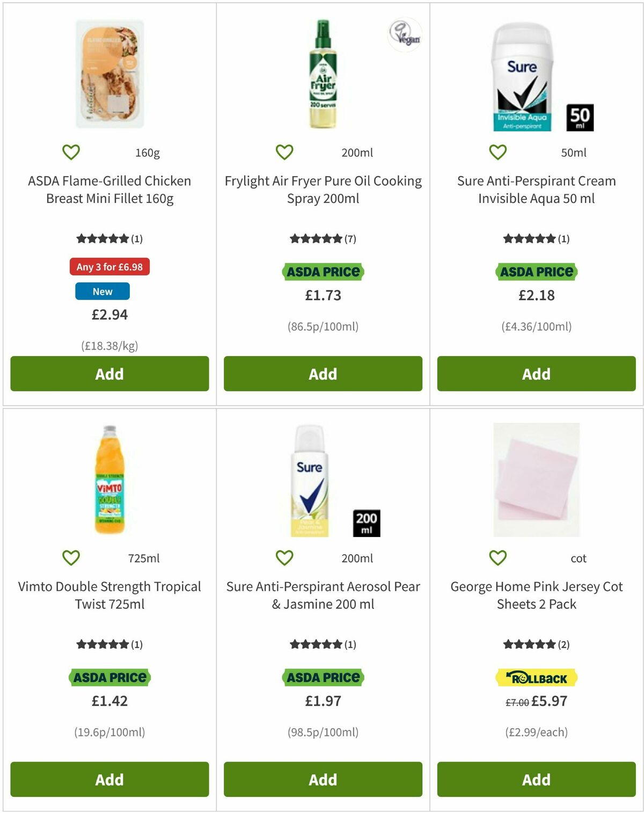Toggle favorite on Sure Anti-Perspirant Aerosol
This screenshot has width=644, height=813.
pos(284,558)
